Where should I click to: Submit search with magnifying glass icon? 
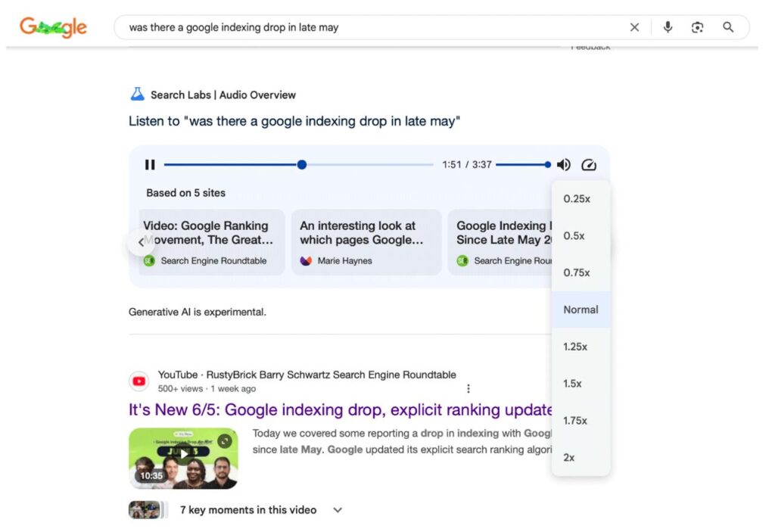728,27
